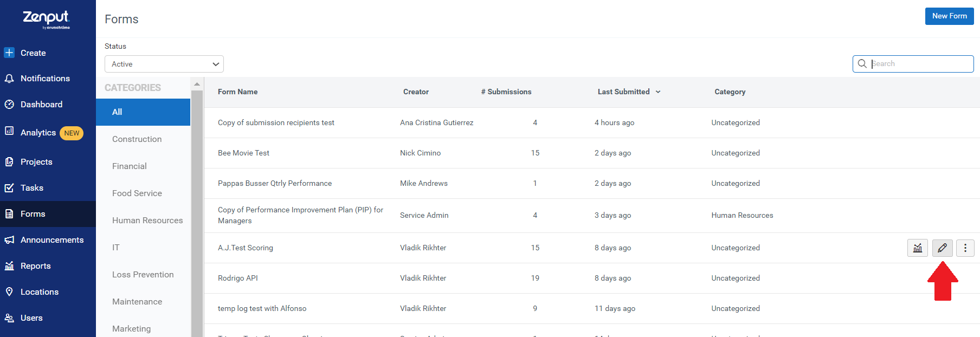Click the Locations pin icon
980x337 pixels.
9,292
